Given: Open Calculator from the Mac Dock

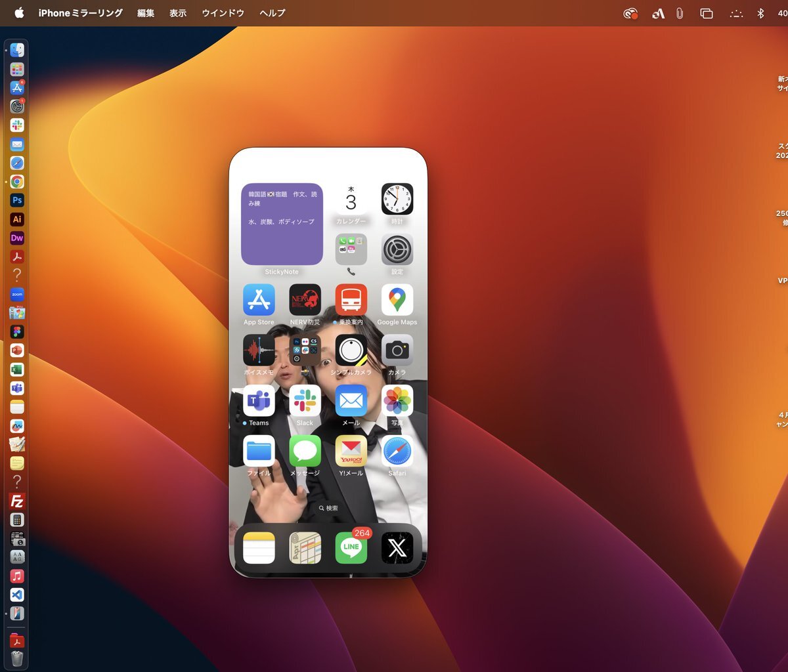Looking at the screenshot, I should point(17,520).
